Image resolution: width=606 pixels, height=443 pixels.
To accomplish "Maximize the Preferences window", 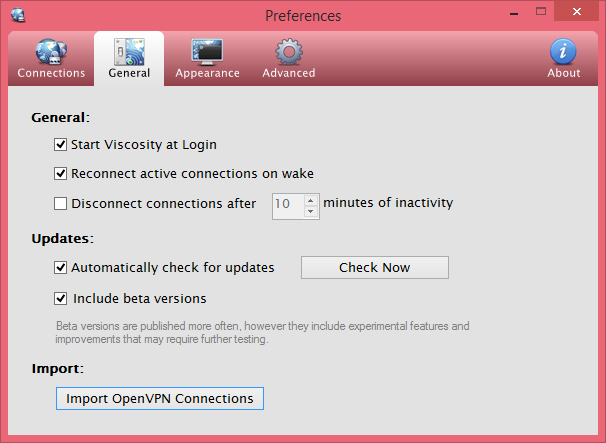I will pos(541,12).
